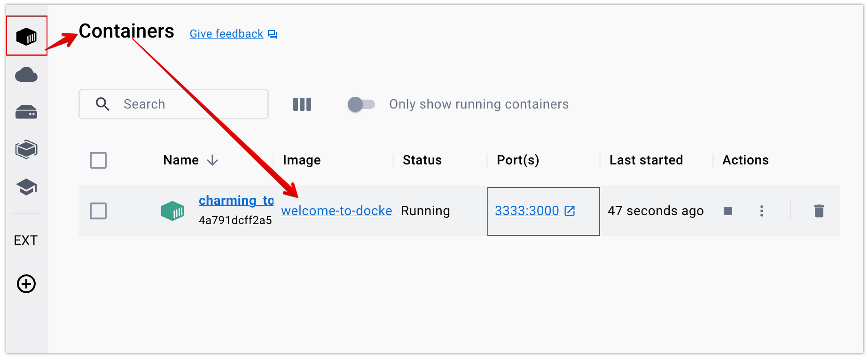Click the container name charming_to link
This screenshot has width=868, height=358.
point(236,201)
